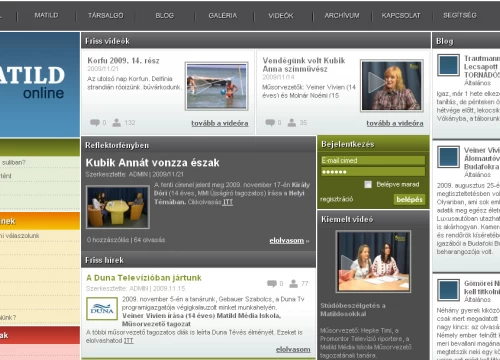The width and height of the screenshot is (500, 360).
Task: Click the viewers icon beside 77
Action: coord(293,283)
